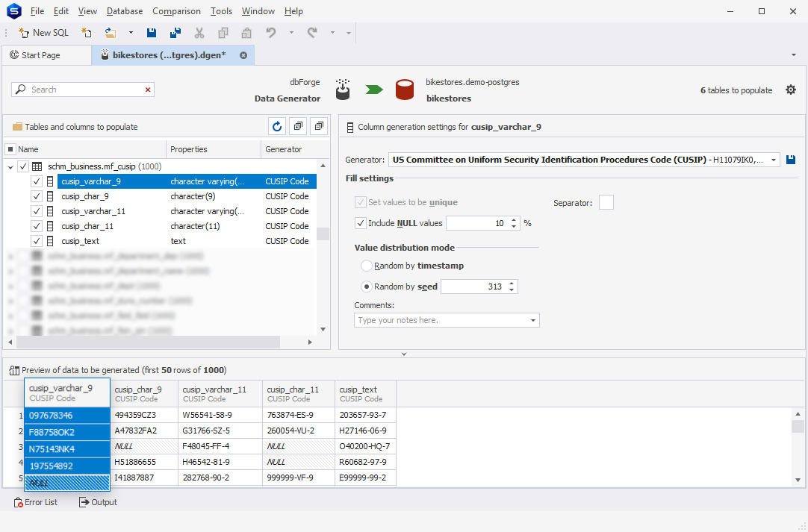
Task: Click the cusip_text preview column header
Action: click(x=365, y=394)
